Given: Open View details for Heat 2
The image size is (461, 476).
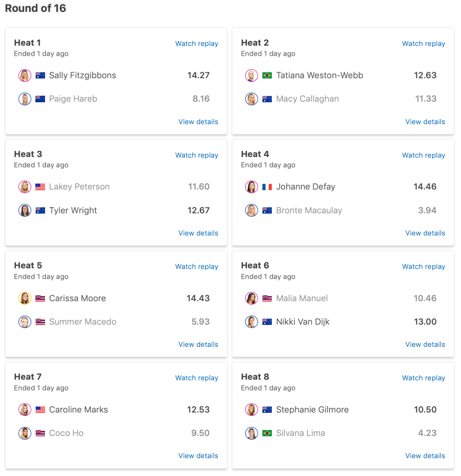Looking at the screenshot, I should 425,122.
